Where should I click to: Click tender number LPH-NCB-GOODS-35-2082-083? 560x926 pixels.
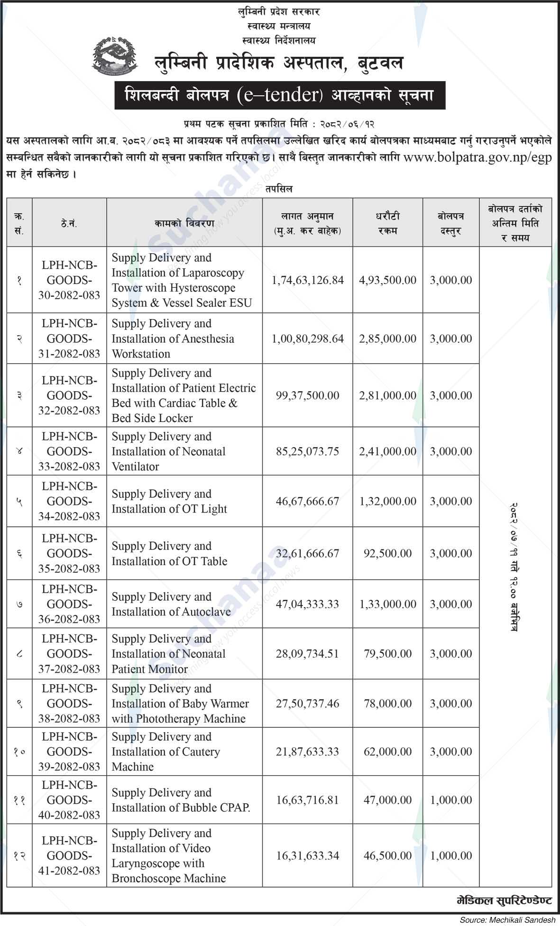pos(69,553)
